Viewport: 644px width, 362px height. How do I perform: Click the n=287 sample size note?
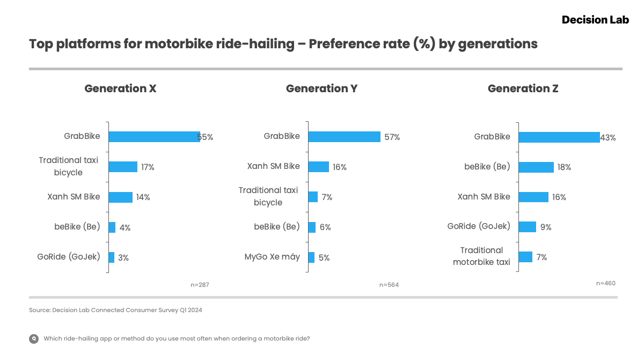click(x=200, y=285)
